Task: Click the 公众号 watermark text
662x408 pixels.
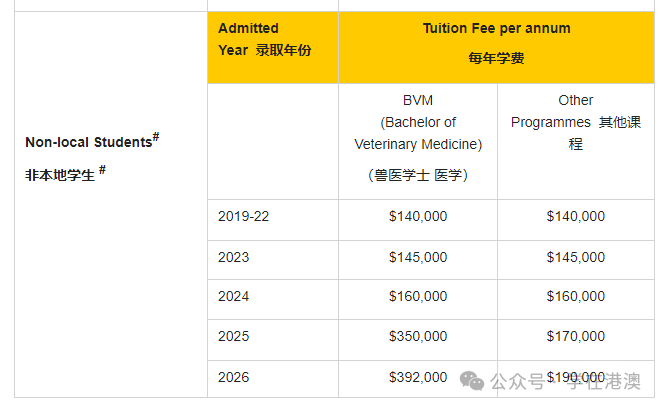Action: click(x=517, y=381)
